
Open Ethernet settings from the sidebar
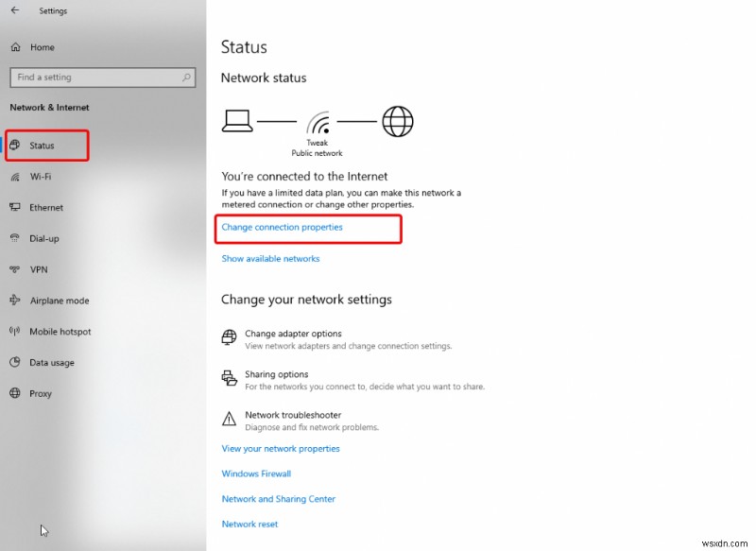pyautogui.click(x=15, y=208)
